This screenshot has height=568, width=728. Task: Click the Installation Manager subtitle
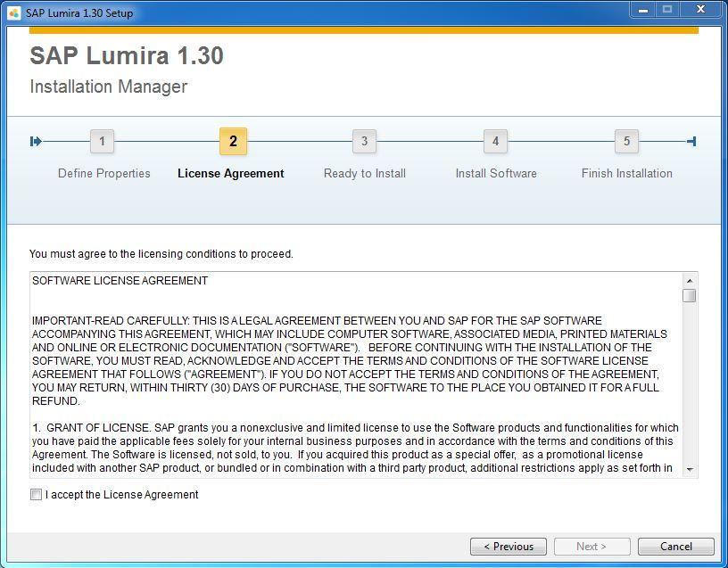[x=109, y=86]
